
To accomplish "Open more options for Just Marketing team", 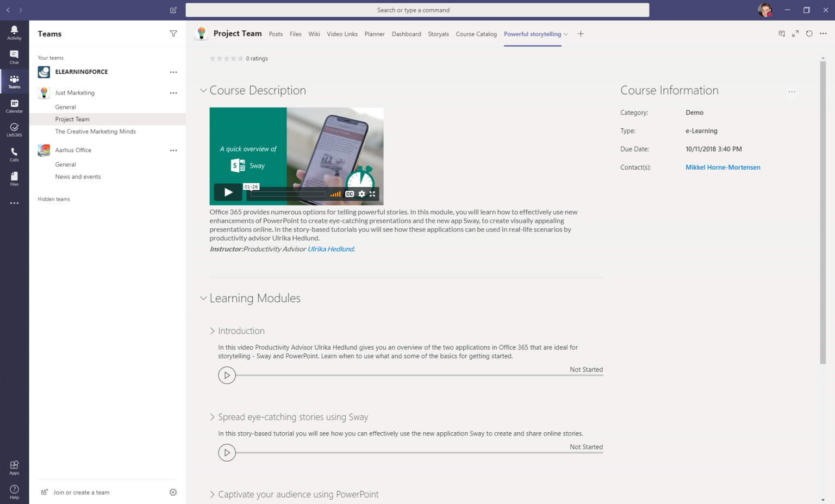I will click(x=173, y=93).
